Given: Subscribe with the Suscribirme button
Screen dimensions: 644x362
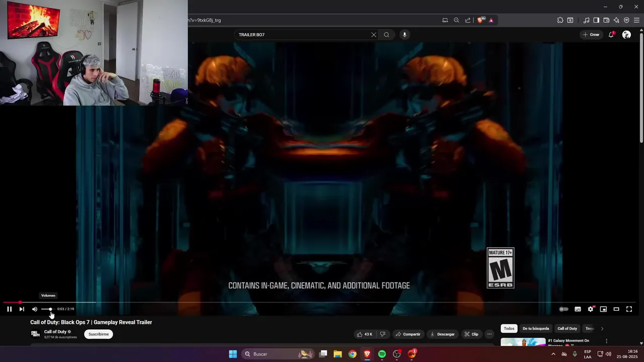Looking at the screenshot, I should click(x=99, y=334).
